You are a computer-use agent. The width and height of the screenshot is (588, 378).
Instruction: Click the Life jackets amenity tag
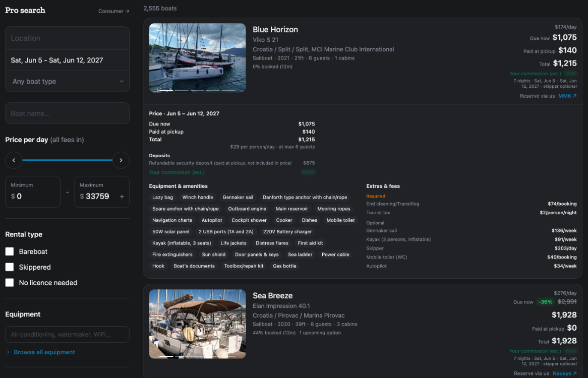coord(233,243)
